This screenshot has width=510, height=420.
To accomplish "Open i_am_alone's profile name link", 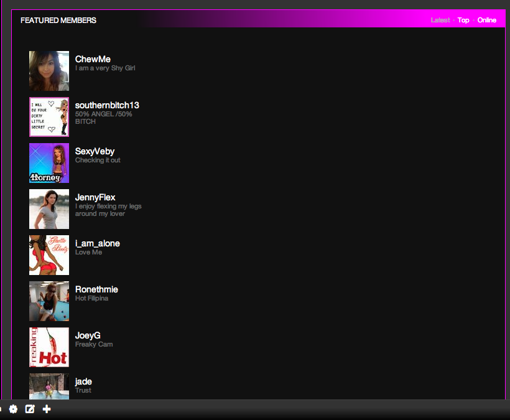I will tap(97, 243).
